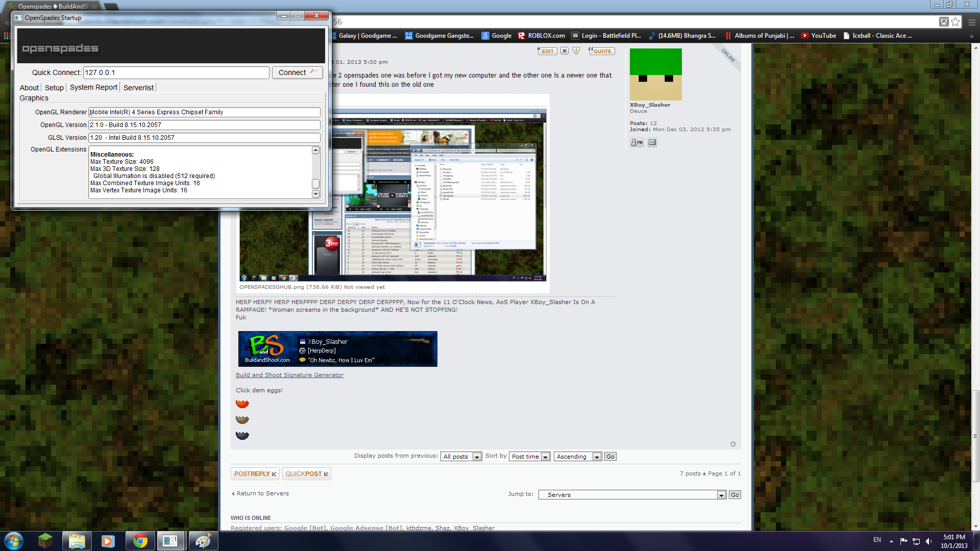Open the Jump to Servers dropdown

pyautogui.click(x=632, y=495)
